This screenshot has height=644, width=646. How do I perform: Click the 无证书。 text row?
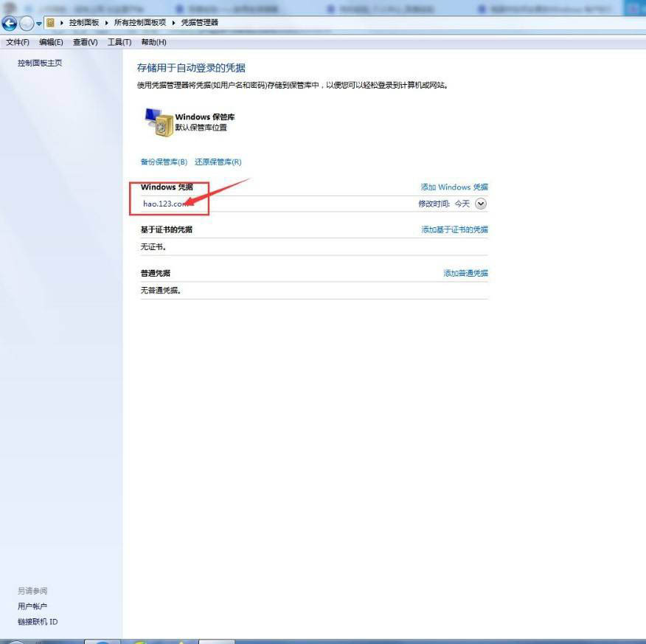pos(153,247)
